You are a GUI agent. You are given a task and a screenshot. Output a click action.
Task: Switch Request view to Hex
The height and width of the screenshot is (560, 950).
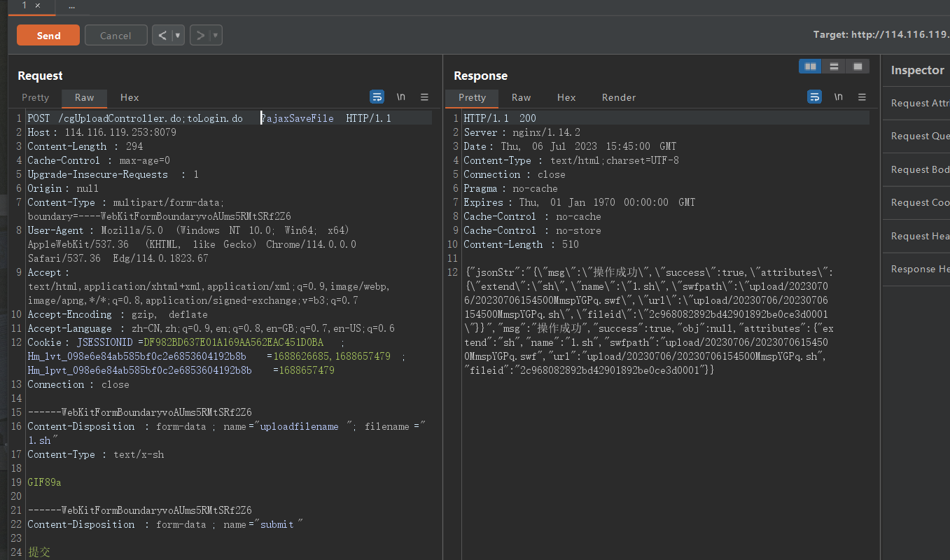coord(130,97)
